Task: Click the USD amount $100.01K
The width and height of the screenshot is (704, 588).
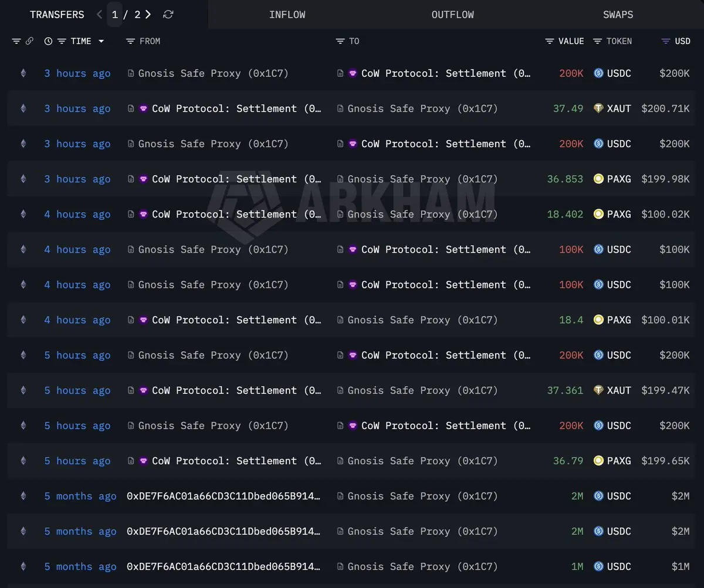Action: click(665, 320)
